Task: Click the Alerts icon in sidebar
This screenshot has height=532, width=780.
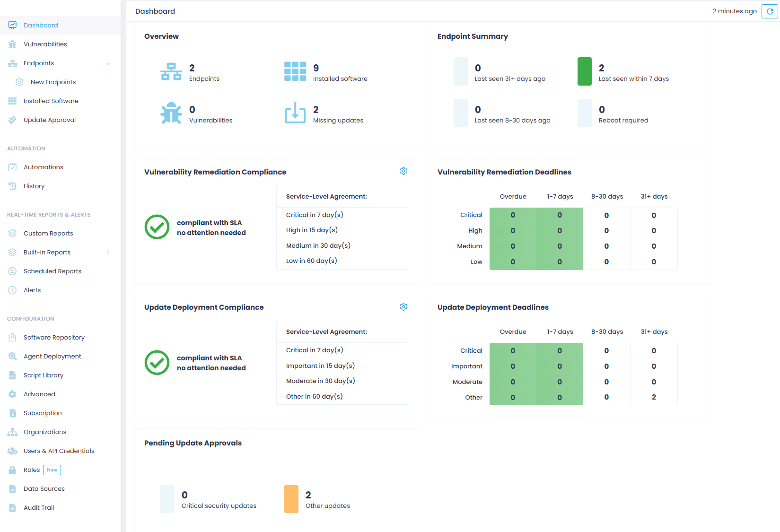Action: pyautogui.click(x=13, y=290)
